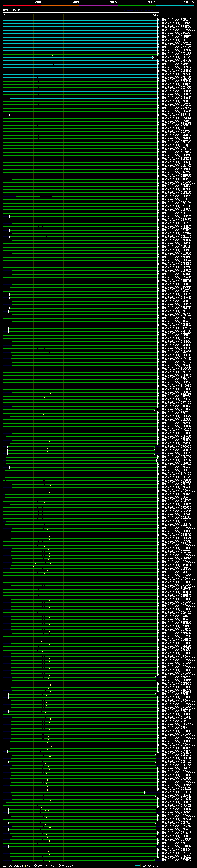Click the query end position 517
The height and width of the screenshot is (868, 197).
pos(155,15)
